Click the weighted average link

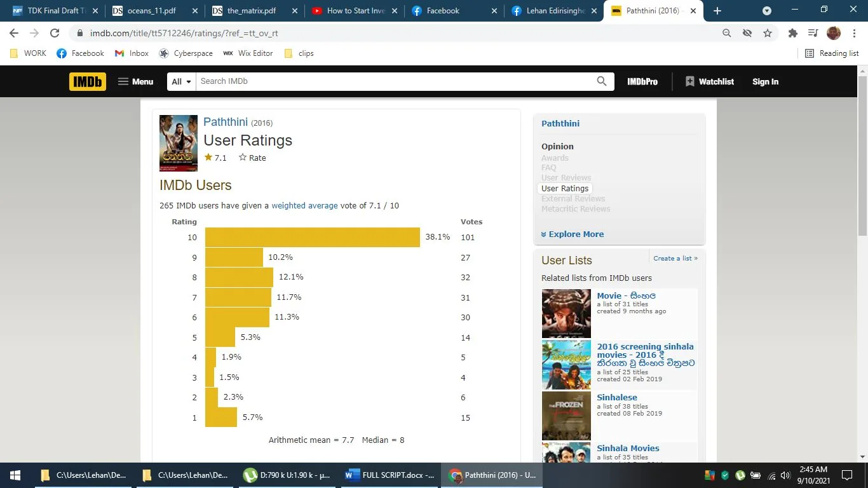pyautogui.click(x=304, y=205)
